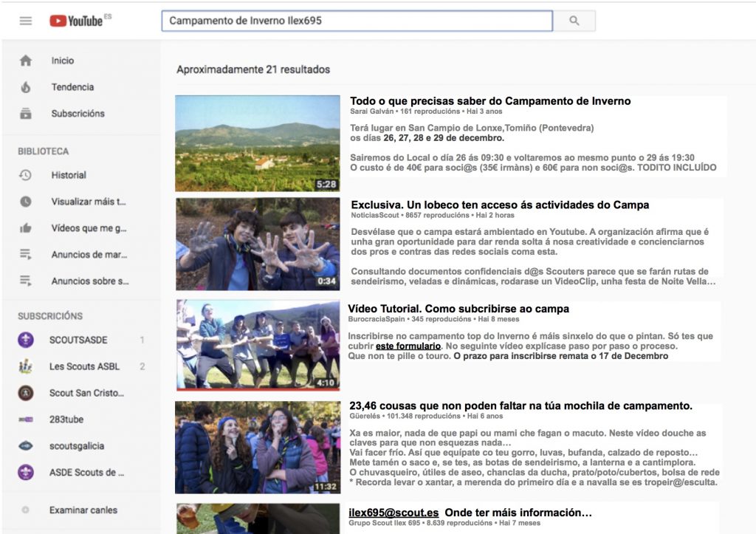Play the group hands-up thumbnail video
The height and width of the screenshot is (534, 756).
tap(258, 244)
